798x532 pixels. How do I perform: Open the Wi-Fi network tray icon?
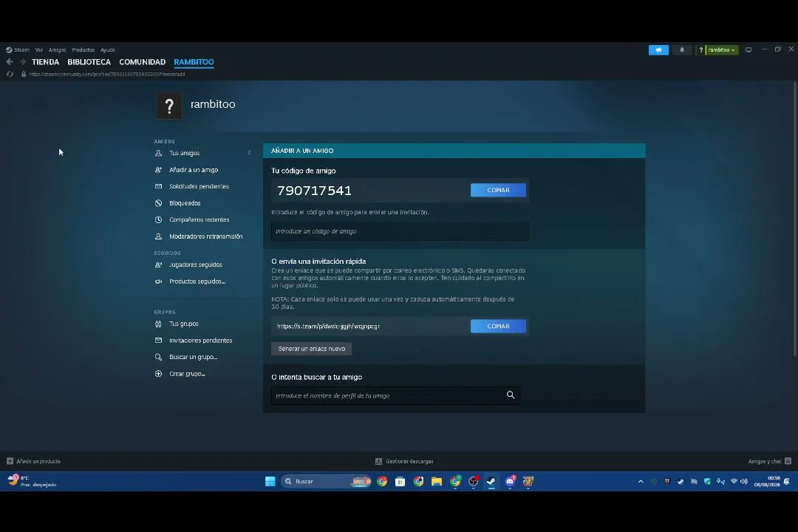click(734, 481)
